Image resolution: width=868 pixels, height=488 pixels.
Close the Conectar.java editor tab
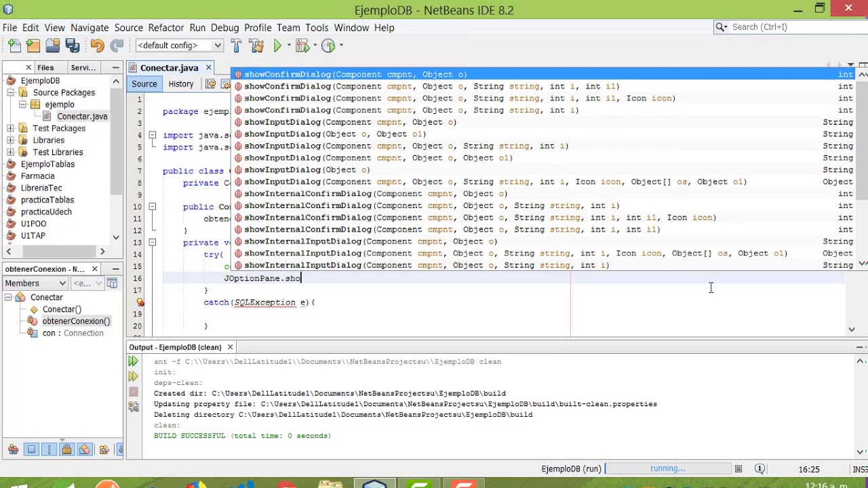(209, 68)
